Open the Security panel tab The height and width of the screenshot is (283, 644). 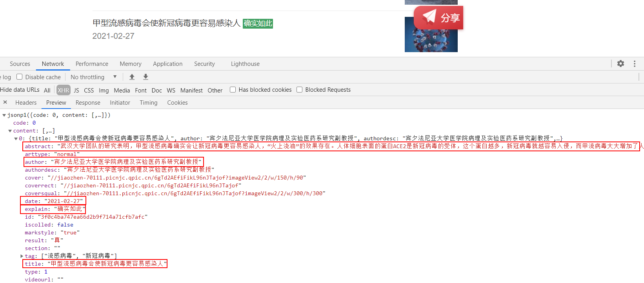coord(204,64)
